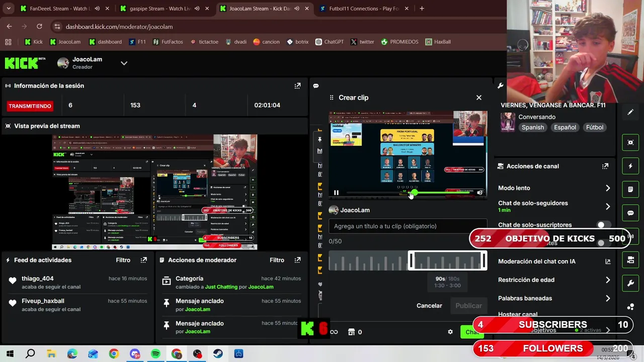Open the FutFactos bookmark
The width and height of the screenshot is (644, 362).
tap(168, 42)
